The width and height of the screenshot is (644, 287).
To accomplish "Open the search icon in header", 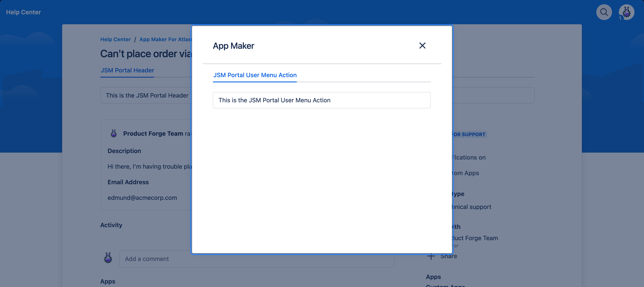I will click(x=604, y=12).
